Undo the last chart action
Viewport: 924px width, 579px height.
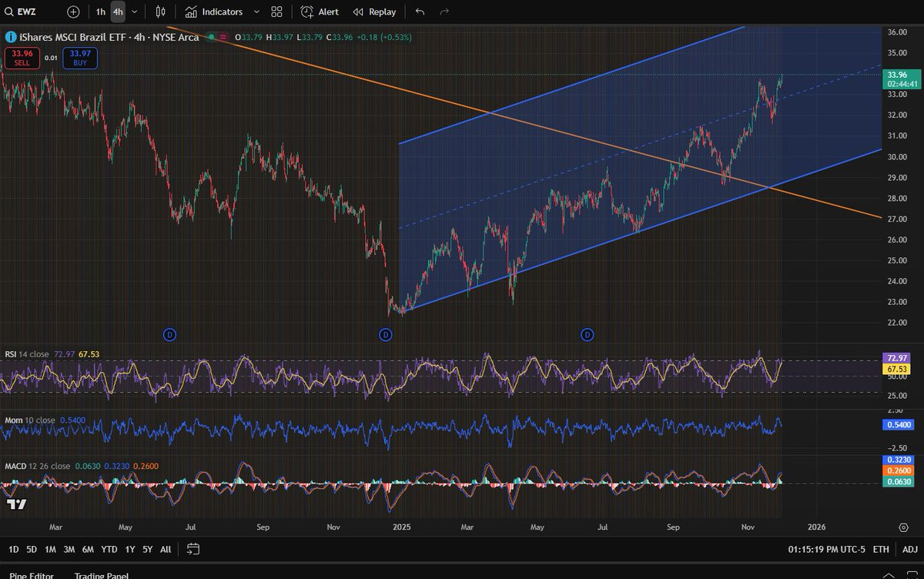[420, 12]
